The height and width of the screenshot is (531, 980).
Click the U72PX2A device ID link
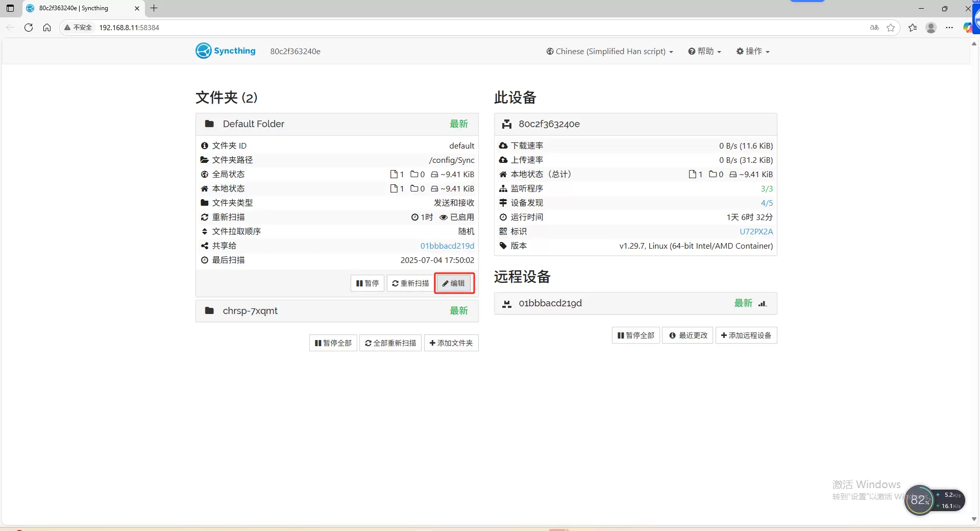pyautogui.click(x=756, y=232)
